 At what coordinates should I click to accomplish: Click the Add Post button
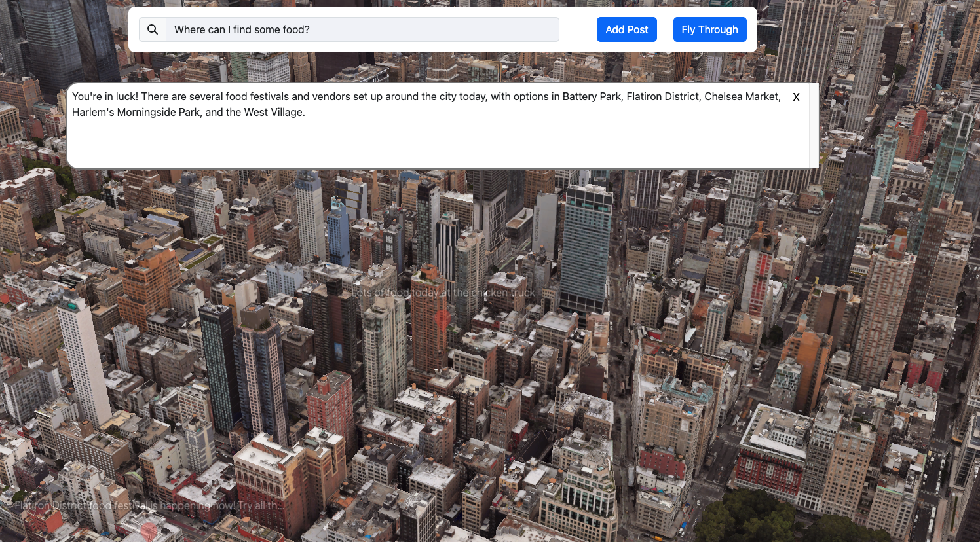(627, 29)
